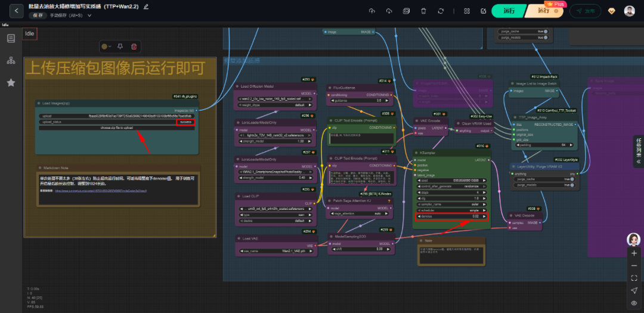Click the padding value in TTP_Image_Assy
Screen dimensions: 644x313
click(543, 145)
